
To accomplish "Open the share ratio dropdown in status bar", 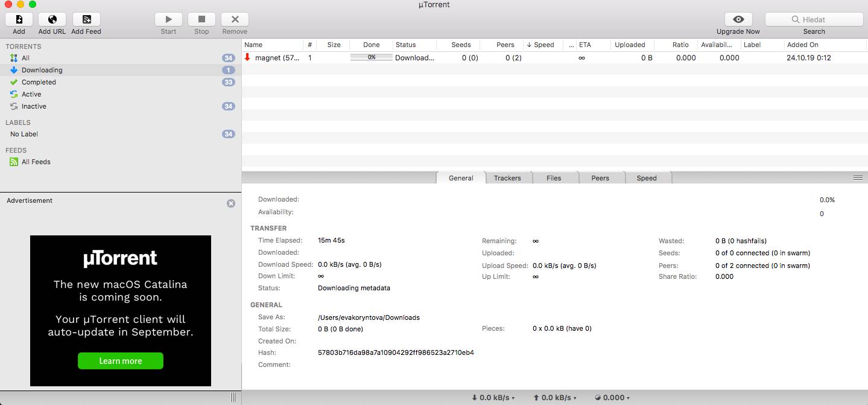I will (612, 398).
